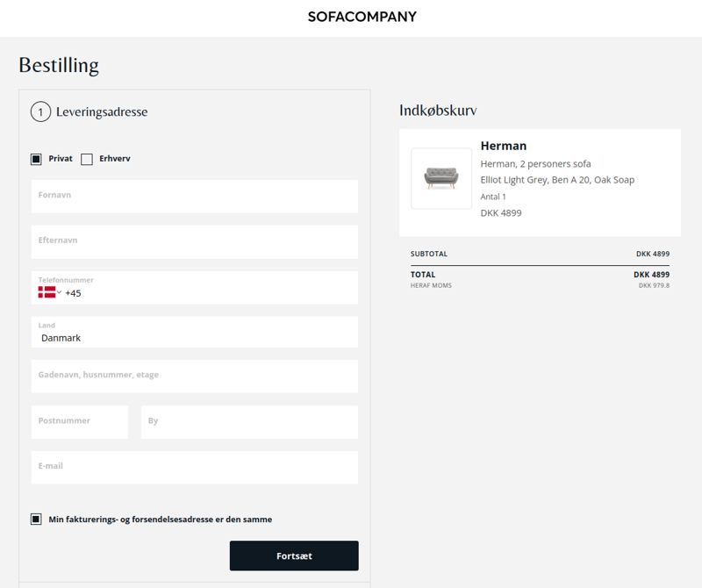Image resolution: width=702 pixels, height=588 pixels.
Task: Toggle same billing and shipping address checkbox
Action: click(36, 520)
